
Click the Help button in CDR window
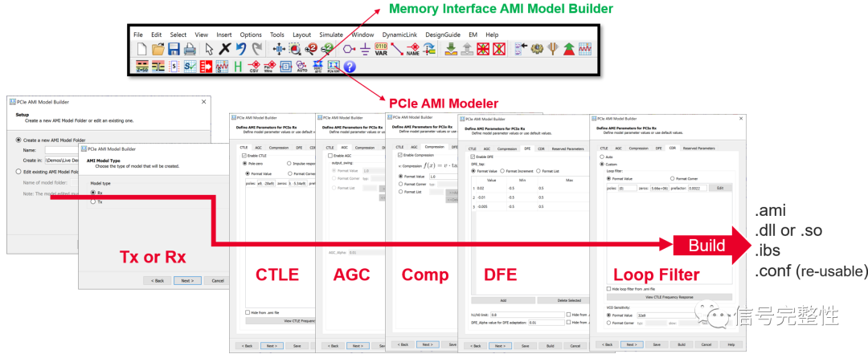(731, 344)
